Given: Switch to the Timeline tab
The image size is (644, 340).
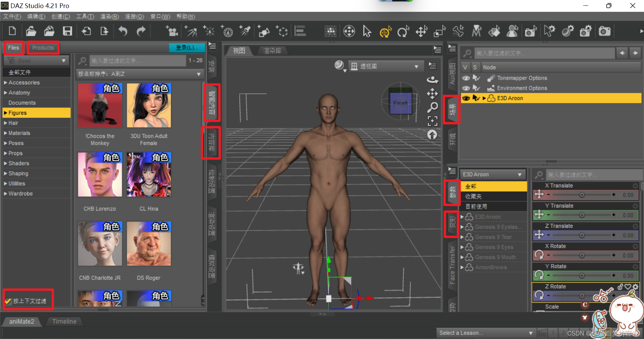Looking at the screenshot, I should pos(64,322).
